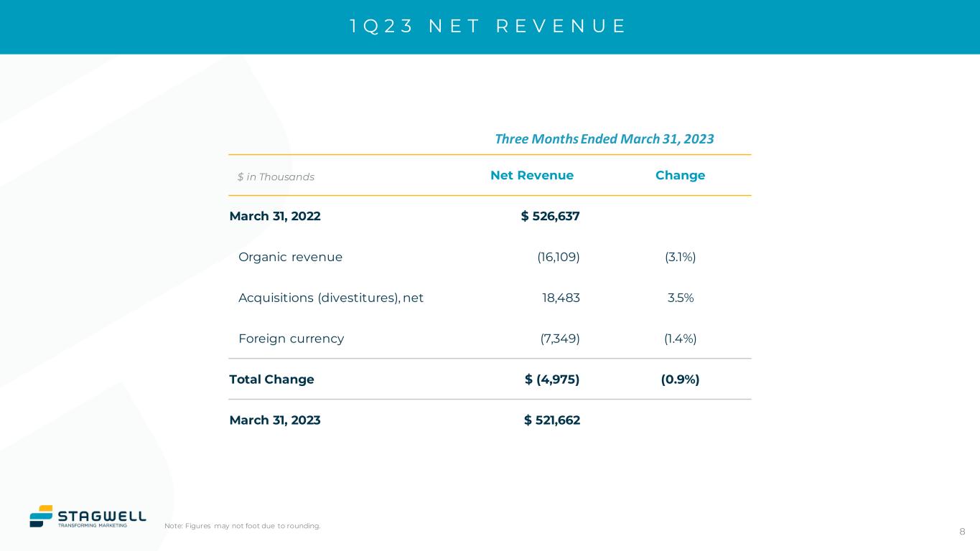Screen dimensions: 980x551
Task: Click the 18,483 acquisitions value
Action: pyautogui.click(x=560, y=298)
